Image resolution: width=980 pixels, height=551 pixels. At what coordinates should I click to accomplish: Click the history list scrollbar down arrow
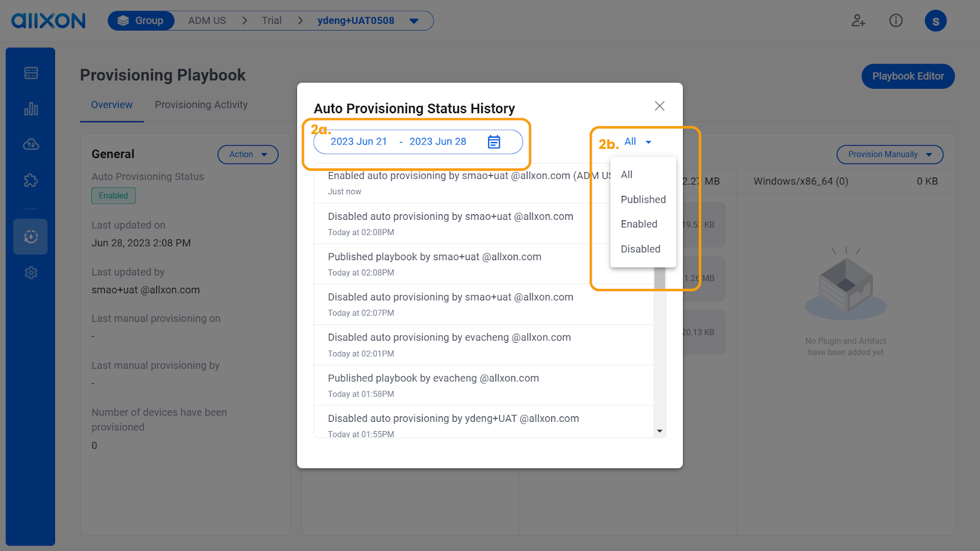660,431
